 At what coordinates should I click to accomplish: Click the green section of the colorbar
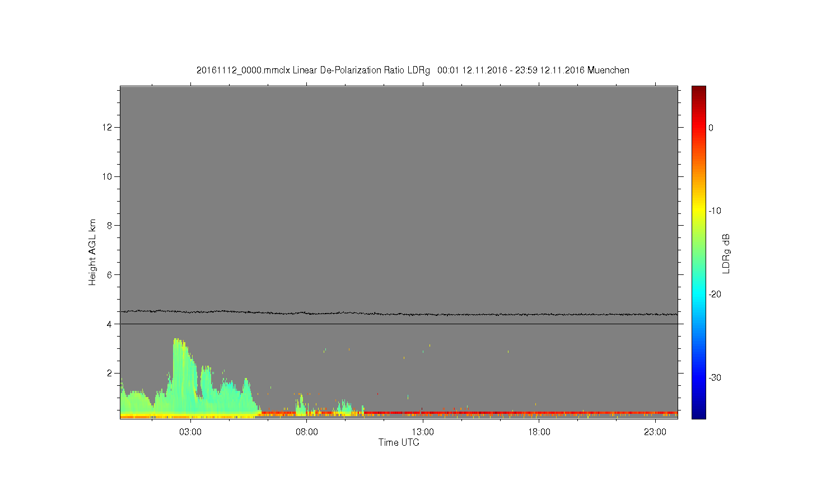698,252
